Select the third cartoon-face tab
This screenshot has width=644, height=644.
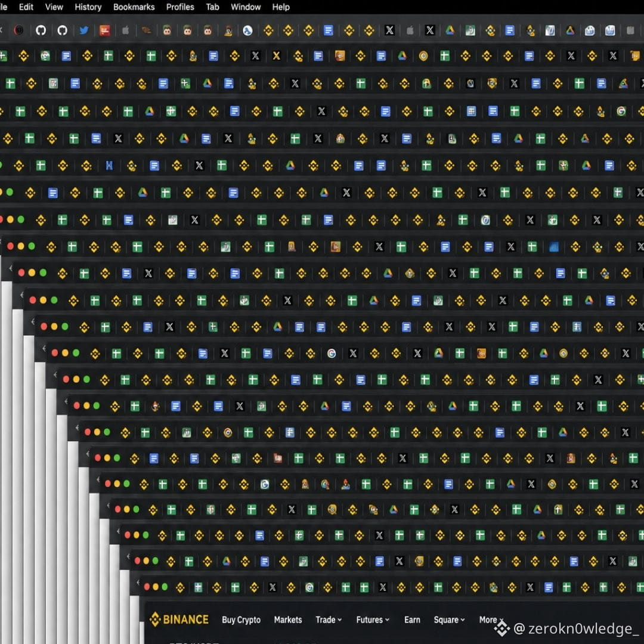208,30
